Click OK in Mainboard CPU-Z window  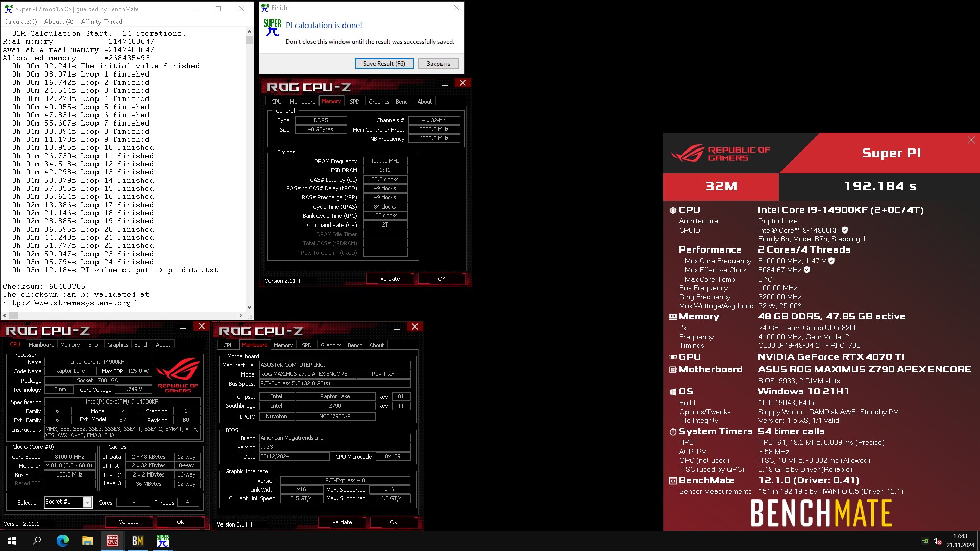[394, 522]
